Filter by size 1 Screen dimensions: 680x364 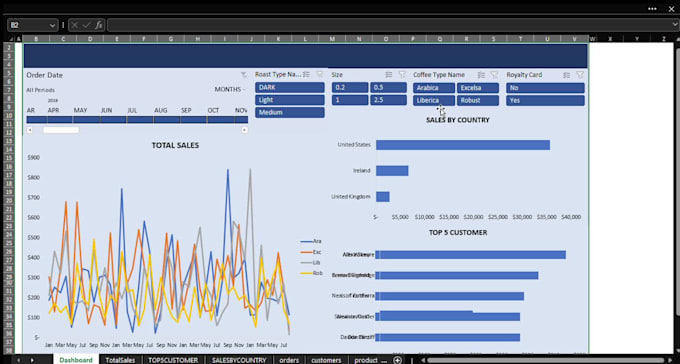350,100
